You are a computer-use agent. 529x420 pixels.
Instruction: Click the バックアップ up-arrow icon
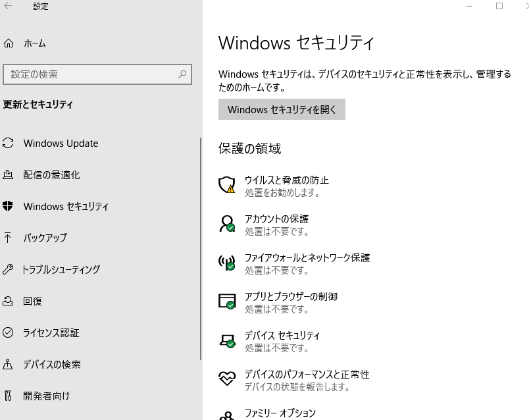(8, 238)
